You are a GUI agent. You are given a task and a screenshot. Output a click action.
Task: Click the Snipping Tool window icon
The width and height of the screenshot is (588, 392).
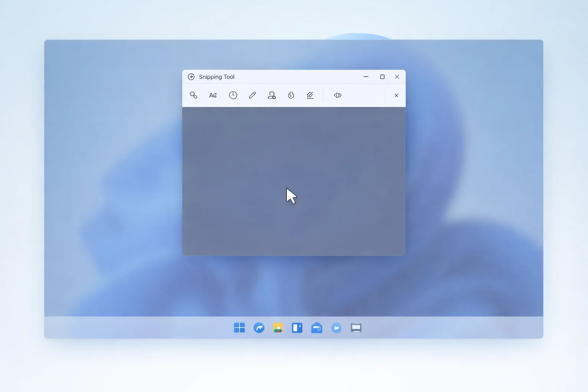click(191, 77)
